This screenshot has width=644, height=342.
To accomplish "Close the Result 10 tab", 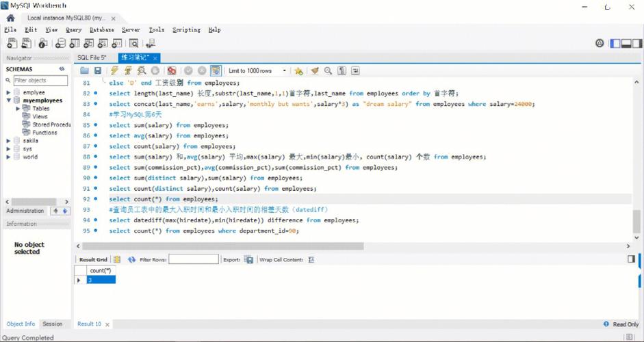I will click(107, 324).
